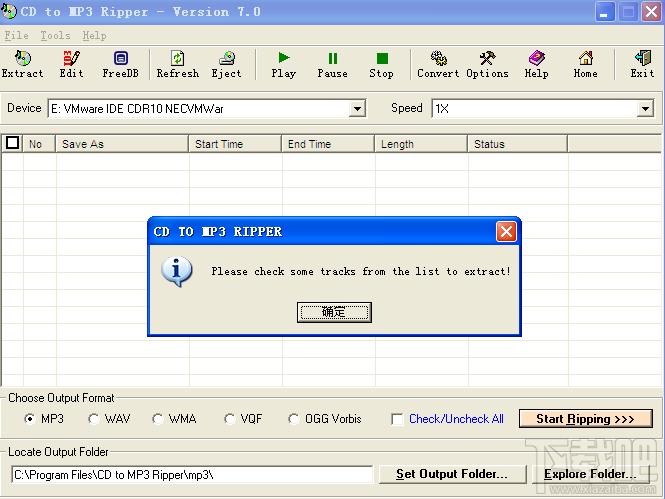Expand the Speed dropdown
The height and width of the screenshot is (499, 665).
click(x=645, y=109)
